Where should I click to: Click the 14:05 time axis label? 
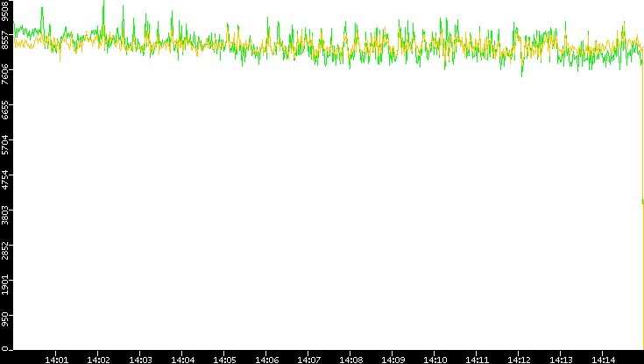(x=224, y=360)
